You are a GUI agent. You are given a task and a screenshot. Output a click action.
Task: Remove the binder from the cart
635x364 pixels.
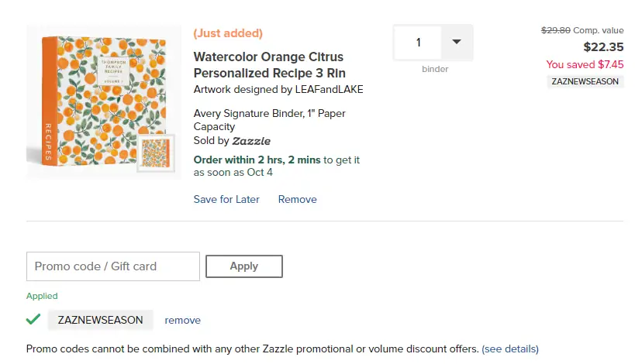(298, 199)
